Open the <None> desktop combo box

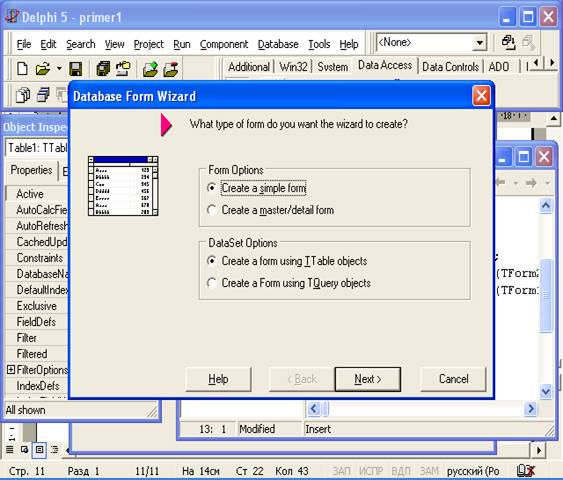click(432, 43)
